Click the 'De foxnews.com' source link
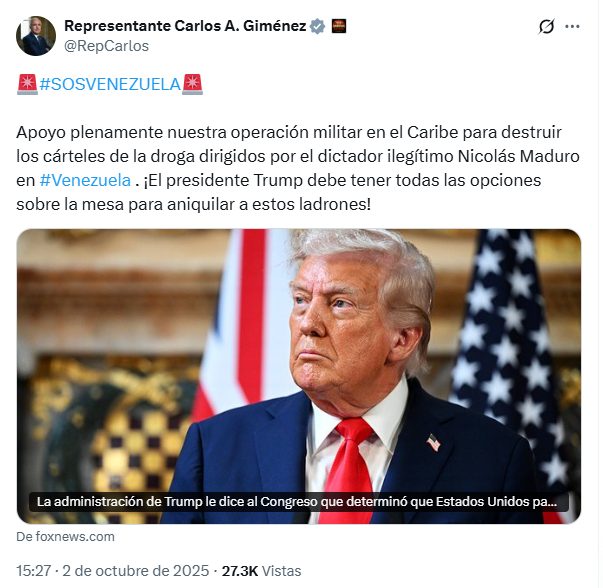603x588 pixels. 65,536
